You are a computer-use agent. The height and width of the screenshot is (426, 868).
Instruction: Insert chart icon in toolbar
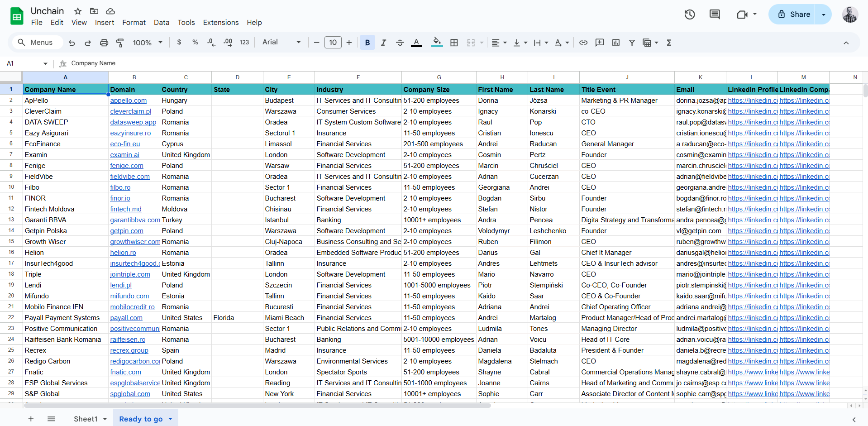[616, 43]
